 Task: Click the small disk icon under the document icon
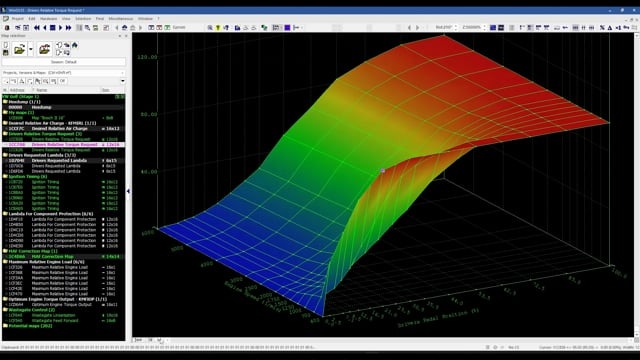6,53
